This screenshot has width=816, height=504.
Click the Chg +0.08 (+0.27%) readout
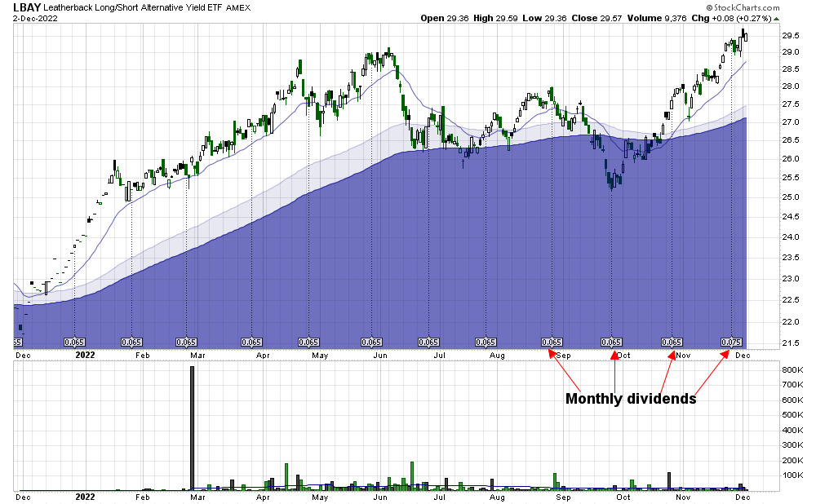[732, 18]
